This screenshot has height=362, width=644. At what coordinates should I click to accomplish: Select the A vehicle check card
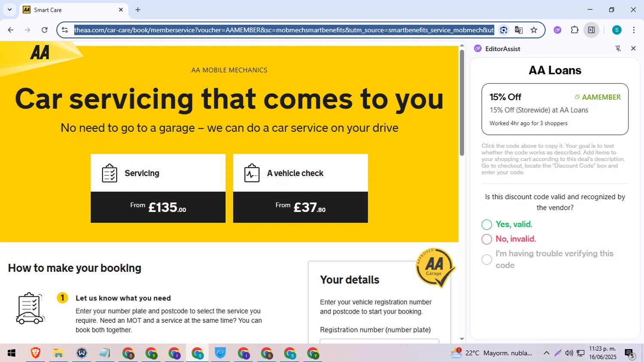(x=301, y=188)
